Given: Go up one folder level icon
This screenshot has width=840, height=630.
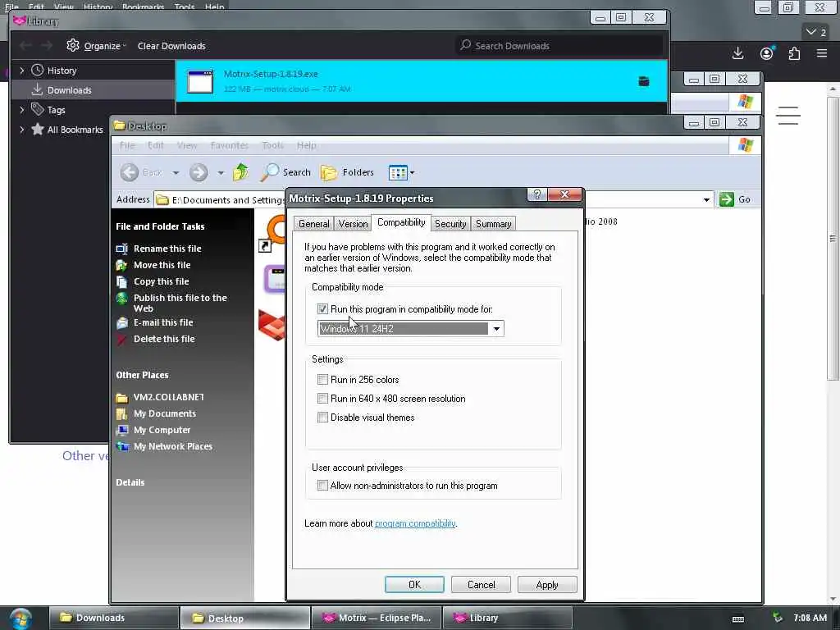Looking at the screenshot, I should [240, 172].
